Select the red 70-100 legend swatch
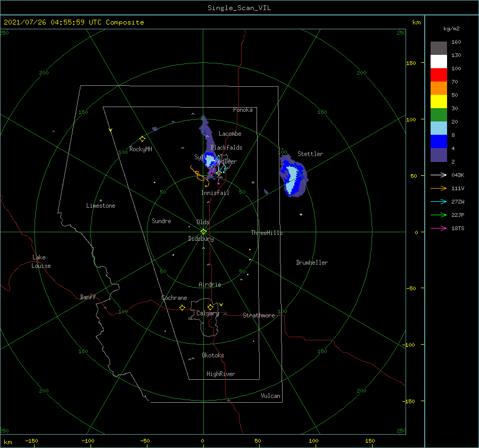Screen dimensions: 479x448 [x=439, y=75]
